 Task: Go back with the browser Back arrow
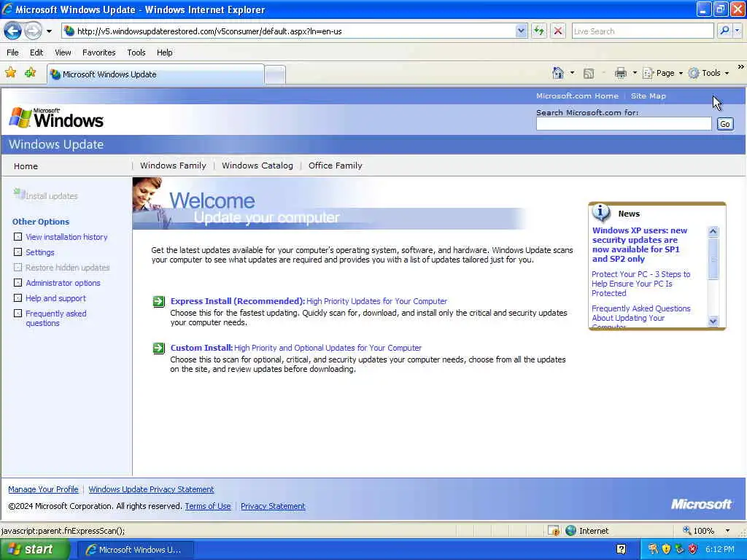tap(13, 31)
